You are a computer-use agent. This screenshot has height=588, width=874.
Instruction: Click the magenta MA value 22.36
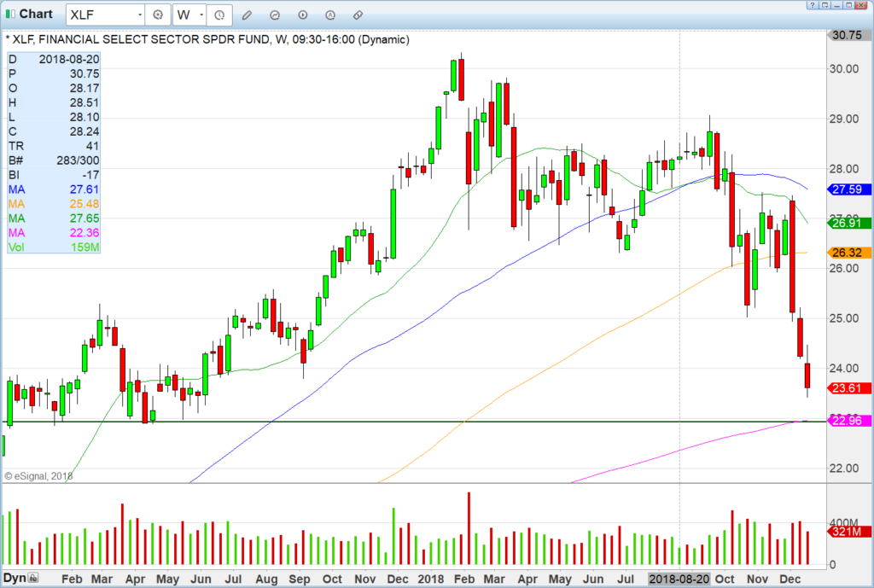[84, 233]
